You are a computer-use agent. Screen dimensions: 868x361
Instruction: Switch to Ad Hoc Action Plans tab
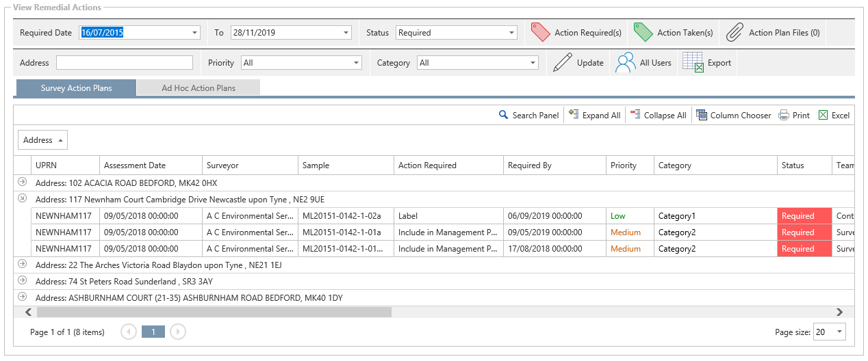tap(199, 88)
